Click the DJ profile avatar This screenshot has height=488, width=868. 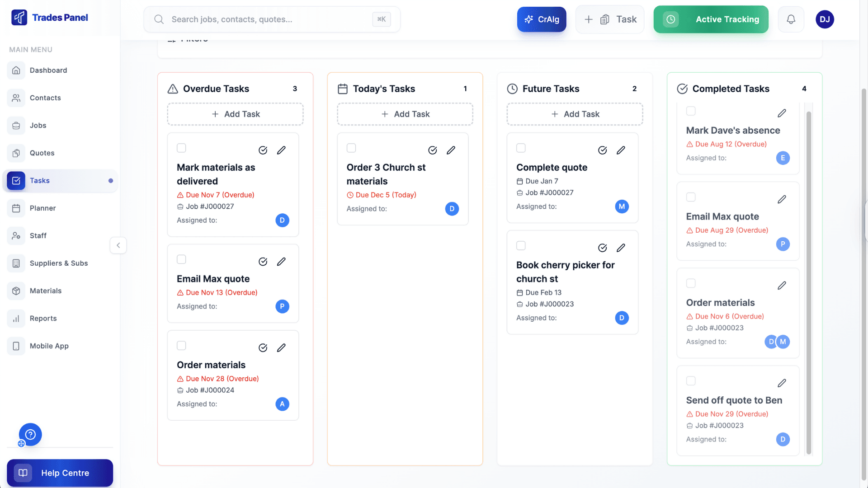825,19
